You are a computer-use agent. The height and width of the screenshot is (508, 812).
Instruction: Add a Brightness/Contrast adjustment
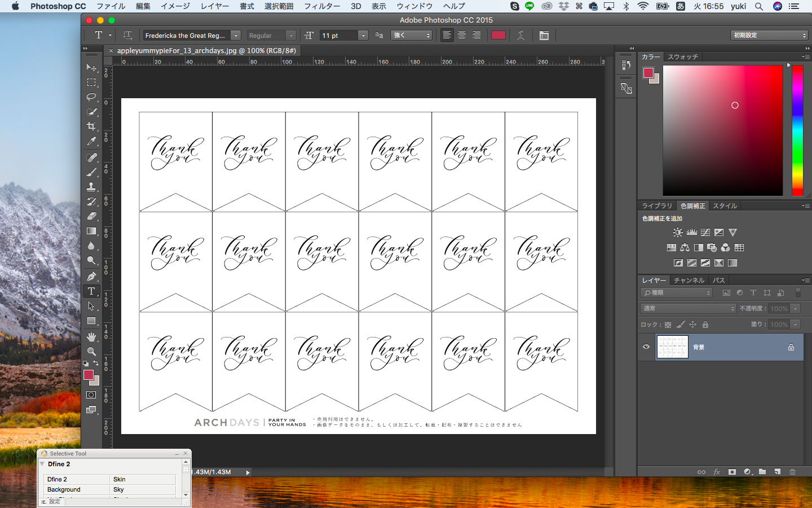click(x=678, y=233)
